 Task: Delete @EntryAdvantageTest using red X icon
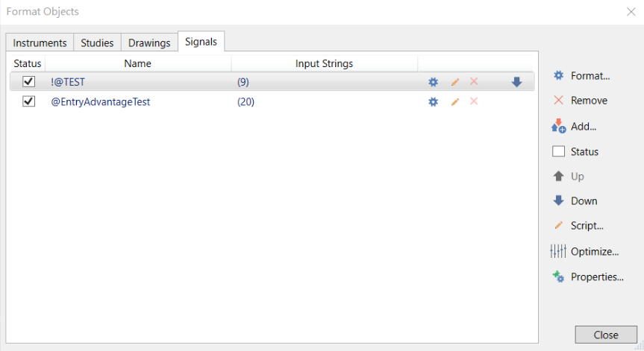pyautogui.click(x=474, y=101)
